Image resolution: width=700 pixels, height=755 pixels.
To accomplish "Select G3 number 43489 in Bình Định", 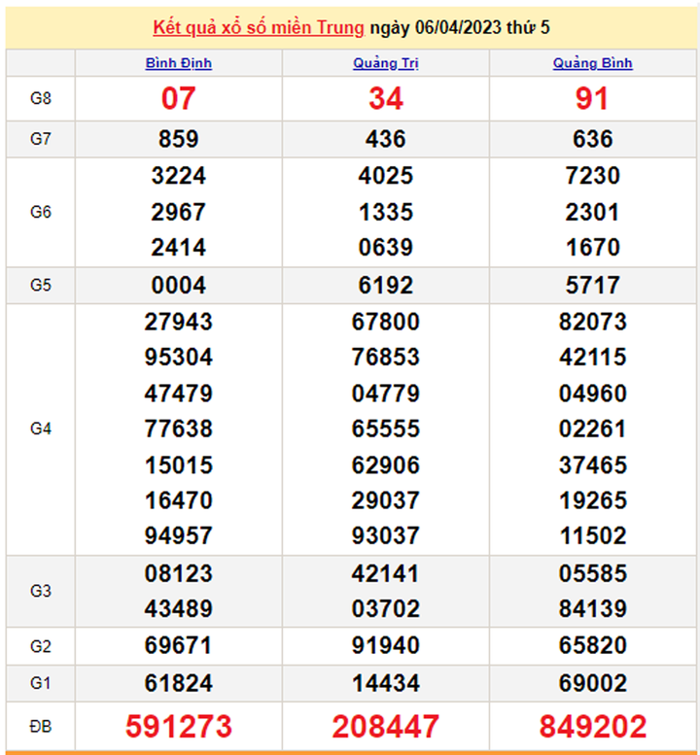I will pyautogui.click(x=179, y=609).
